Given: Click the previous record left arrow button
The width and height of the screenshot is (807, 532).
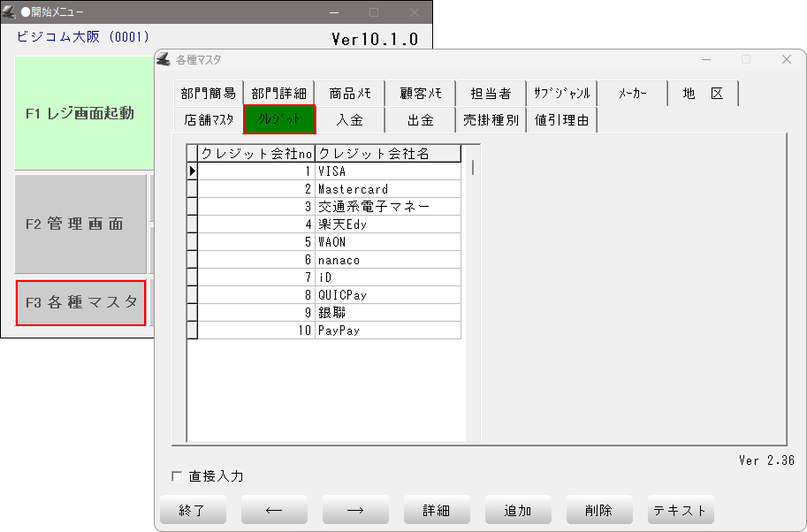Looking at the screenshot, I should click(x=274, y=510).
